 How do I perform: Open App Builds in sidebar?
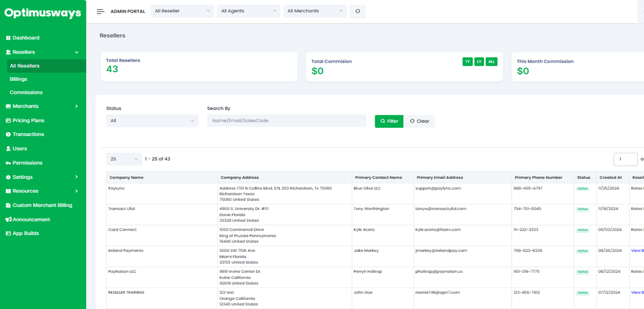coord(25,233)
